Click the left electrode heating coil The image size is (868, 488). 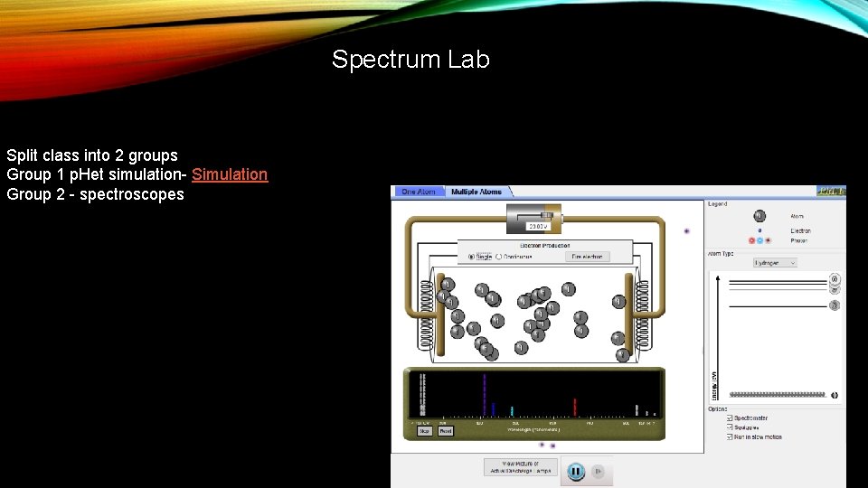[426, 314]
